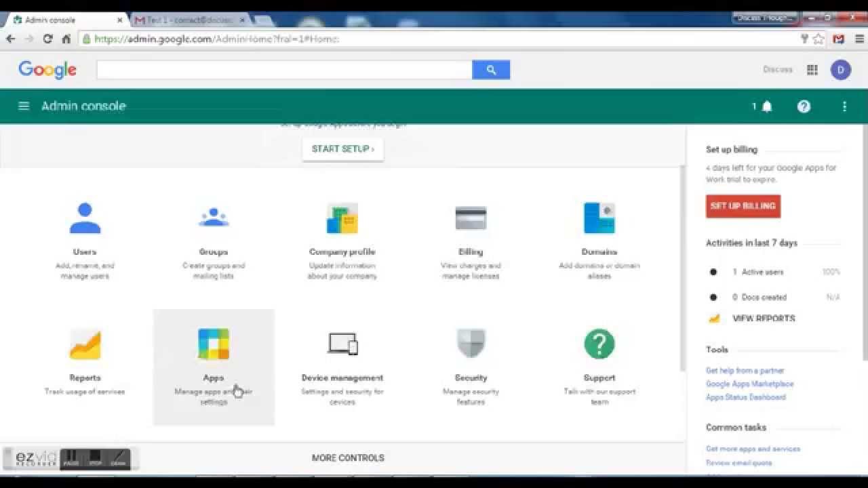The image size is (868, 488).
Task: Open Get help from a partner link
Action: [745, 371]
